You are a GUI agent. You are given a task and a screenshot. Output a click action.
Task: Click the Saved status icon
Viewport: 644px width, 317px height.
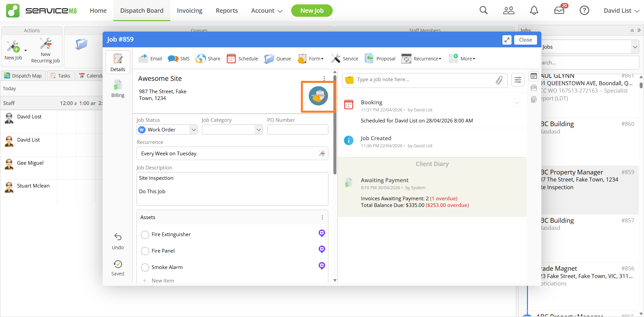click(x=118, y=264)
